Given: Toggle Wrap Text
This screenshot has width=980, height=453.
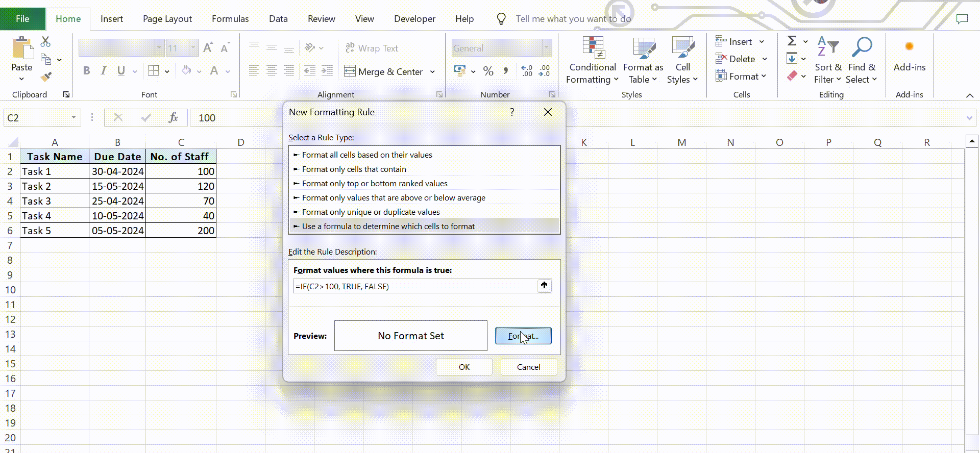Looking at the screenshot, I should pos(372,48).
